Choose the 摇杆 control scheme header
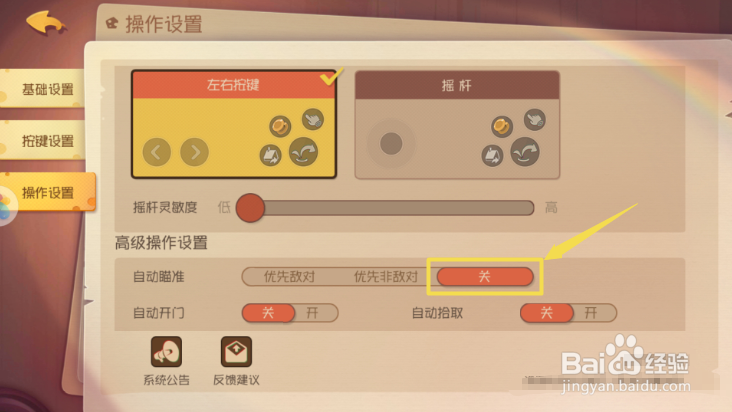Screen dimensions: 732x412 coord(457,85)
